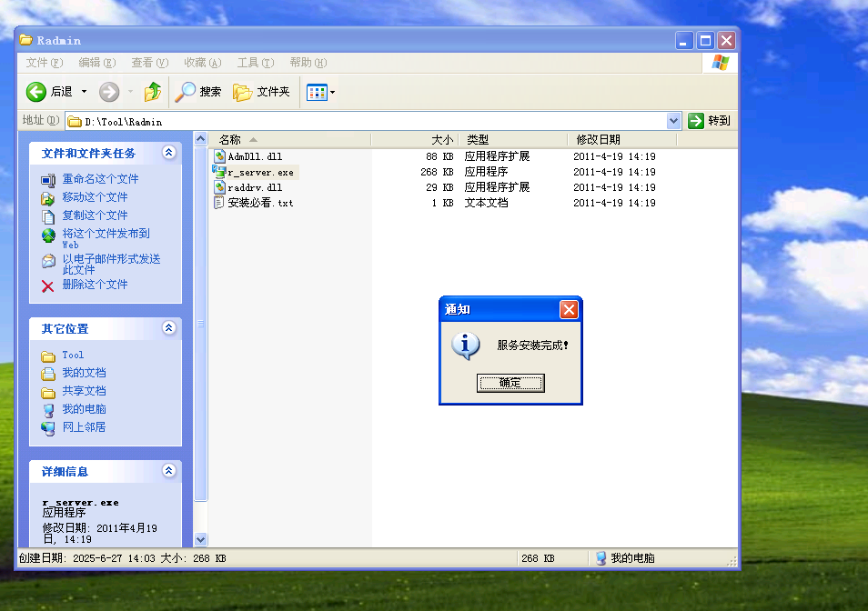Click the sidebar scrollbar up arrow
The image size is (868, 611).
[x=201, y=139]
